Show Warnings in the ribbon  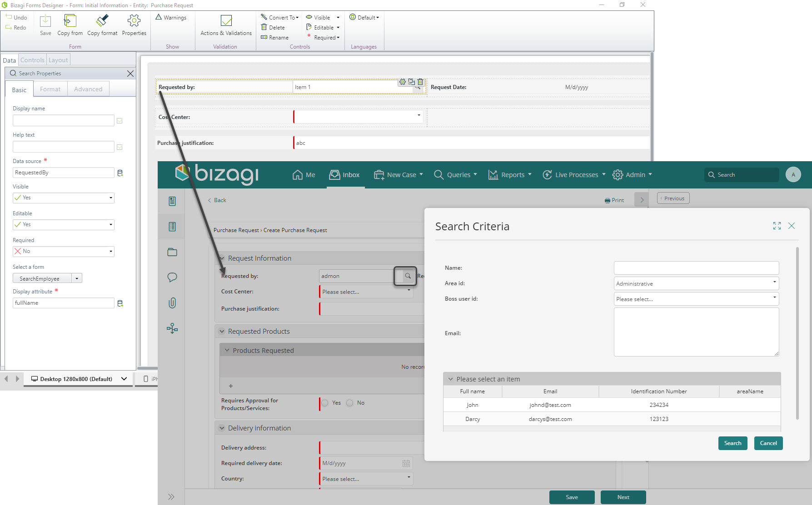pos(171,17)
